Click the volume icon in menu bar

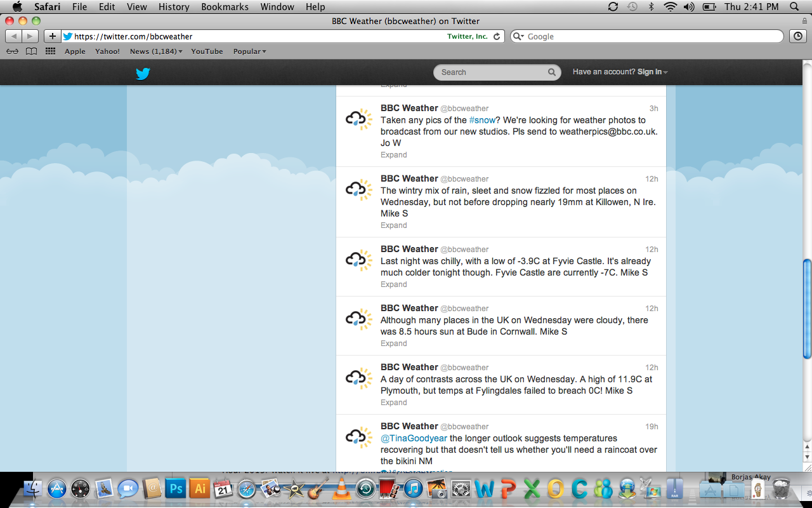tap(690, 6)
